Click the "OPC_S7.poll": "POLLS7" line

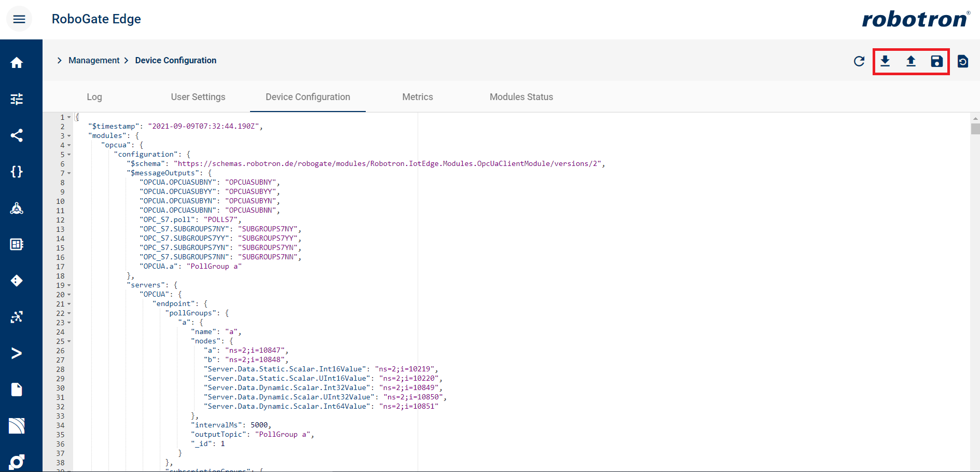[x=190, y=219]
